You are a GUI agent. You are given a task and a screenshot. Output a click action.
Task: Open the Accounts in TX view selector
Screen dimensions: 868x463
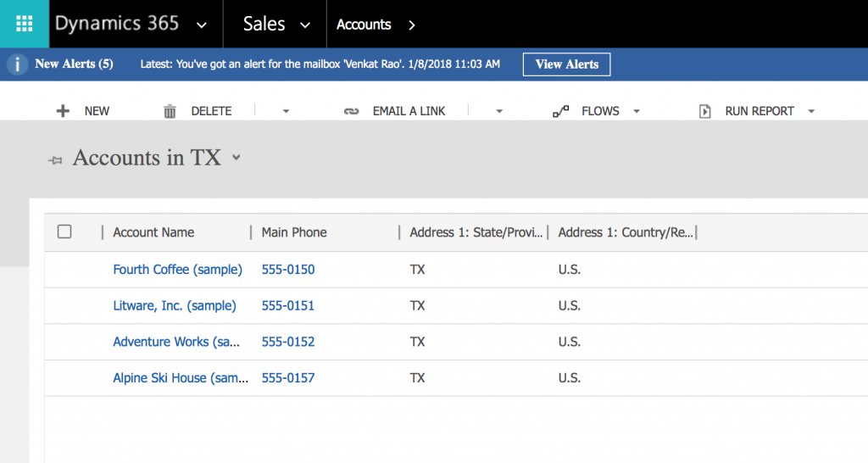(x=236, y=158)
